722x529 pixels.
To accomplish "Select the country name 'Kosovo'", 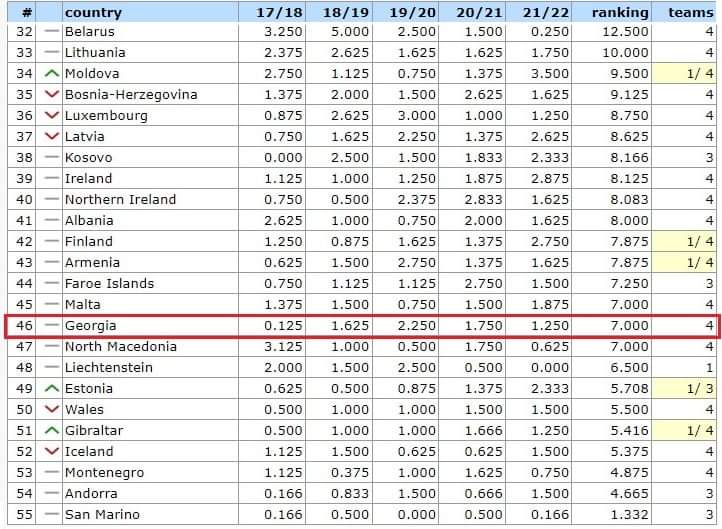I will pyautogui.click(x=88, y=157).
